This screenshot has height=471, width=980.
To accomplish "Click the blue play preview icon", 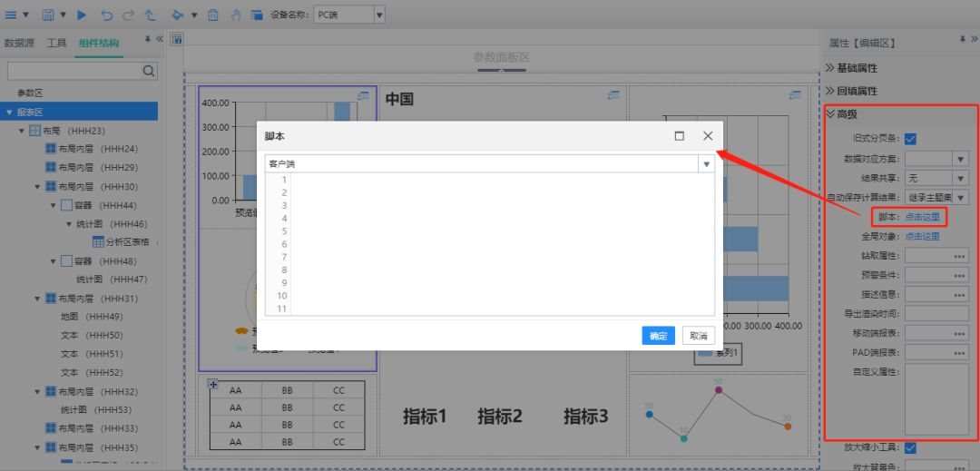I will tap(82, 15).
